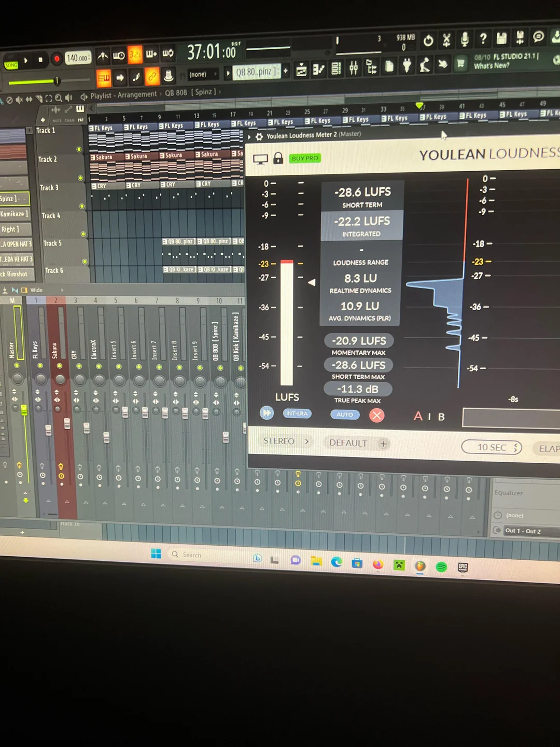This screenshot has height=747, width=560.
Task: Open the DEFAULT preset dropdown
Action: point(348,443)
